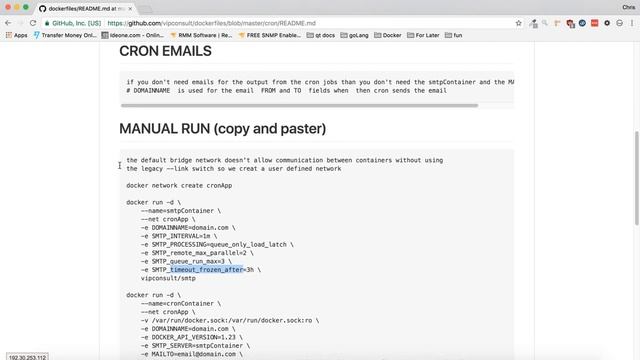The image size is (640, 360).
Task: Reload the current GitHub page
Action: (33, 23)
